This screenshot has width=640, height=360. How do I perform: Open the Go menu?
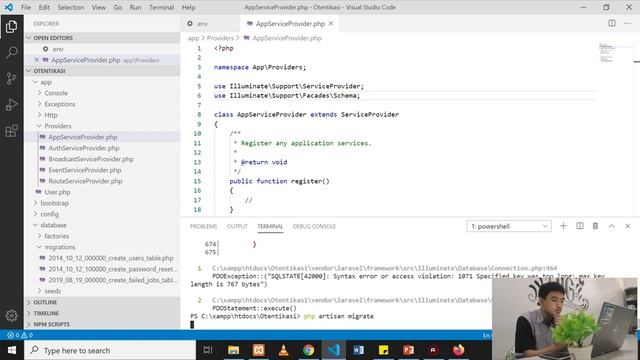[x=118, y=7]
